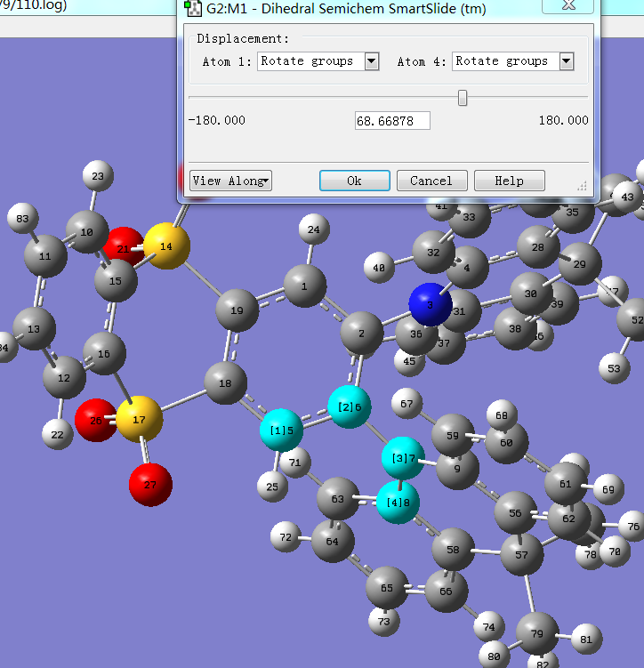Select carbon atom 15
Viewport: 644px width, 668px height.
click(116, 281)
